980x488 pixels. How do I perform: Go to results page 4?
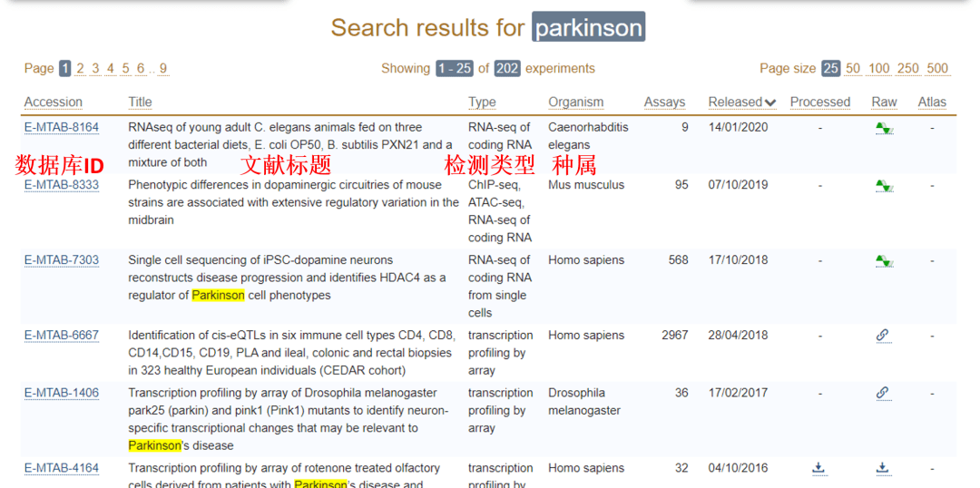tap(111, 68)
